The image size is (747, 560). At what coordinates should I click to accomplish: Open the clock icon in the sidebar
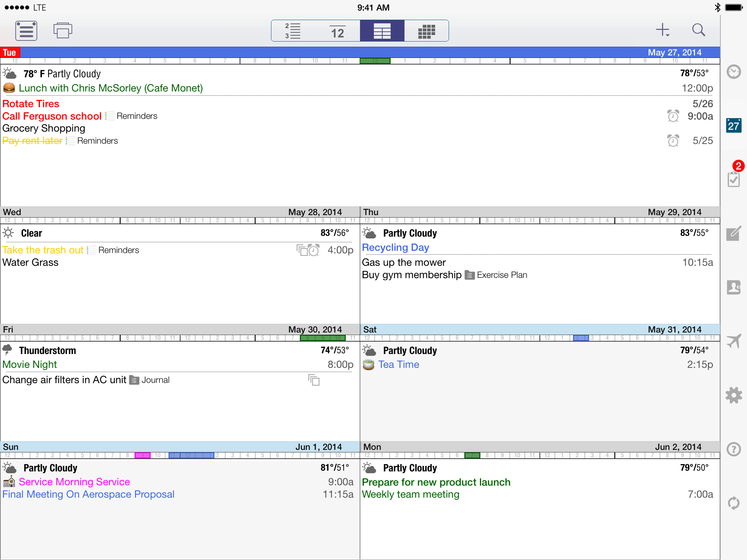[734, 72]
